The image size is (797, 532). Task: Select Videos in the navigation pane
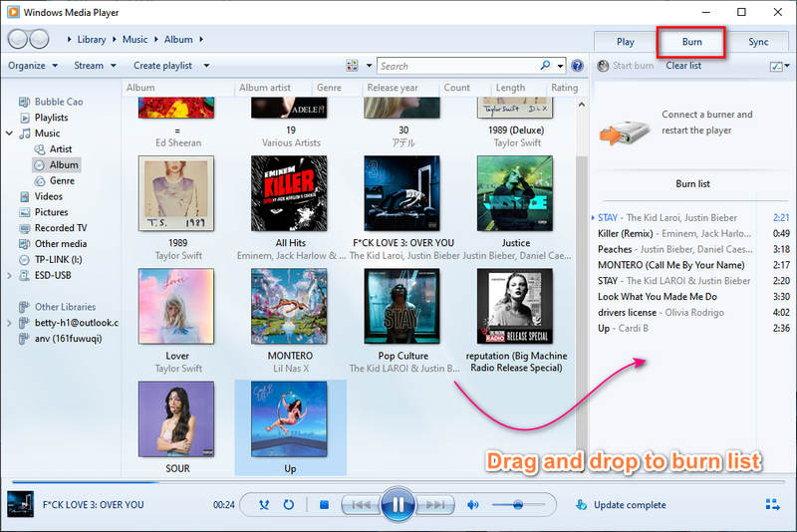coord(48,196)
